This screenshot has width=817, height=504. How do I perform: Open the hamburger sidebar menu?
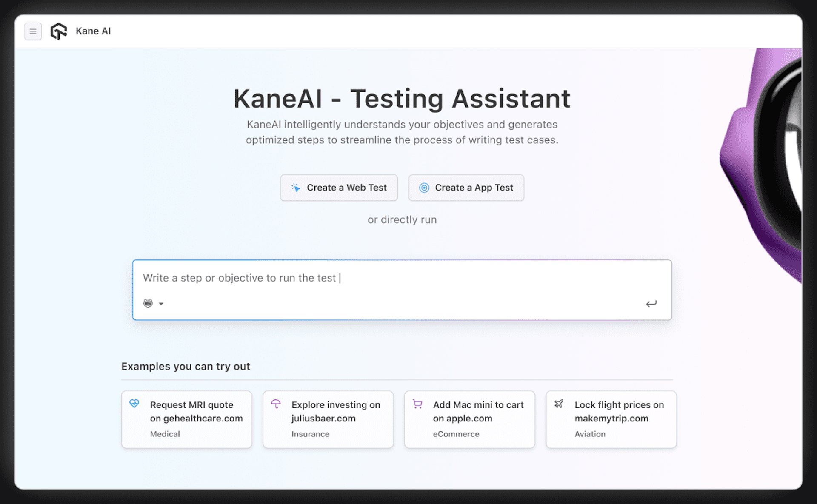pyautogui.click(x=33, y=31)
